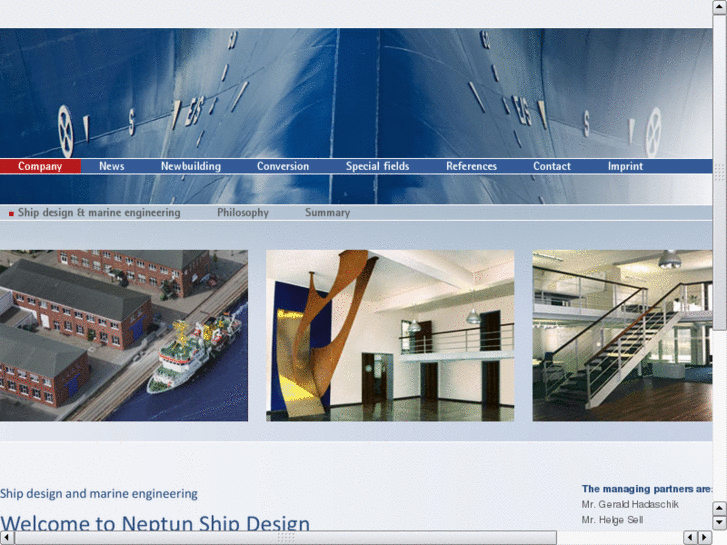The width and height of the screenshot is (727, 545).
Task: Click the up arrow near bottom of vertical scrollbar
Action: tap(720, 508)
